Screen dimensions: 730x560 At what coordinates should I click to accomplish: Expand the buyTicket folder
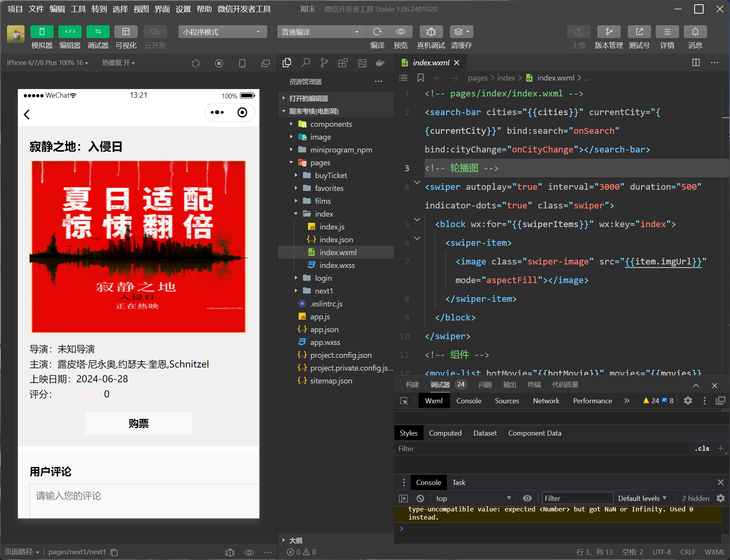pyautogui.click(x=296, y=175)
